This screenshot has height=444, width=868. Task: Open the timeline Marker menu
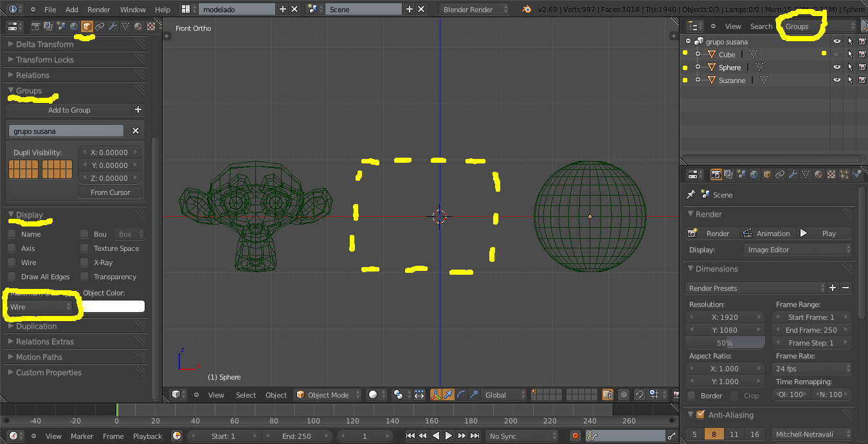point(82,436)
